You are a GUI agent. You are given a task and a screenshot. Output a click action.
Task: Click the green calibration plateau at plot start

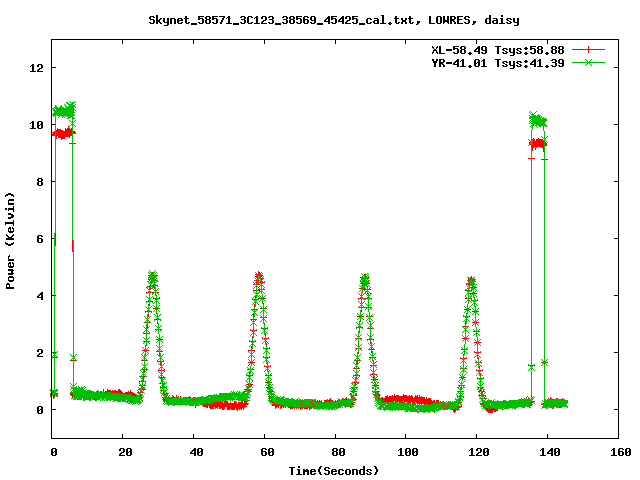click(x=64, y=111)
